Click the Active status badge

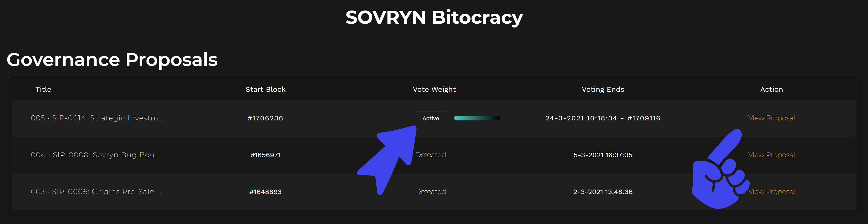point(431,118)
